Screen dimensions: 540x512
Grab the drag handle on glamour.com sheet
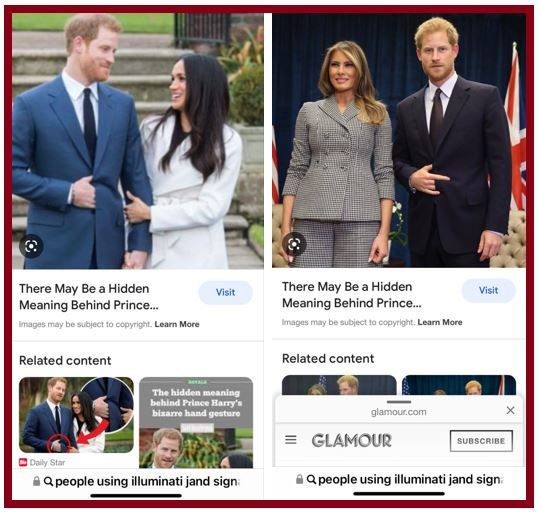[399, 402]
